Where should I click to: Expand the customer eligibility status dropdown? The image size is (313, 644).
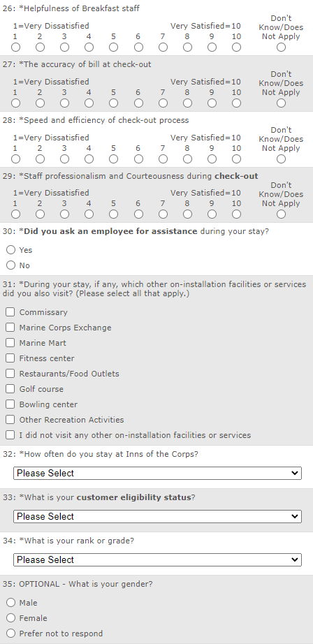tap(157, 516)
